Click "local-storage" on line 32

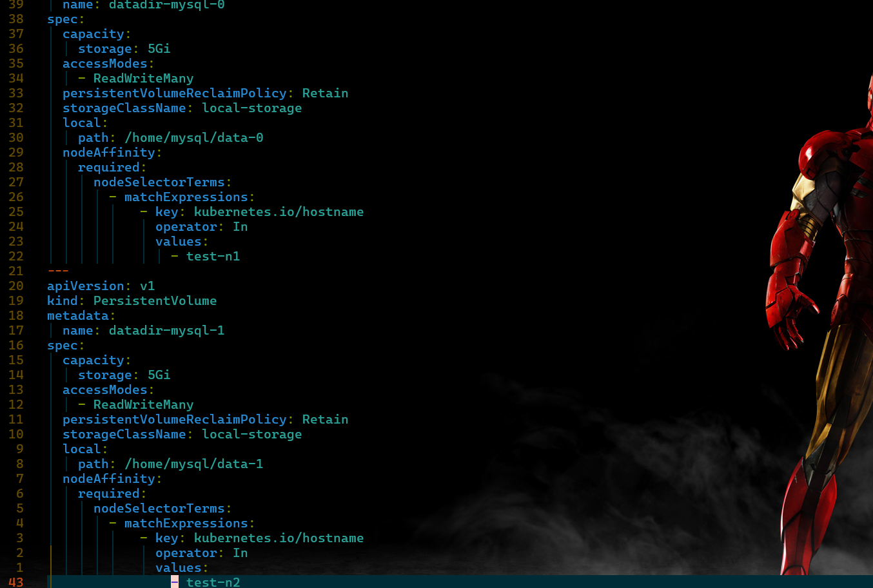[x=252, y=108]
